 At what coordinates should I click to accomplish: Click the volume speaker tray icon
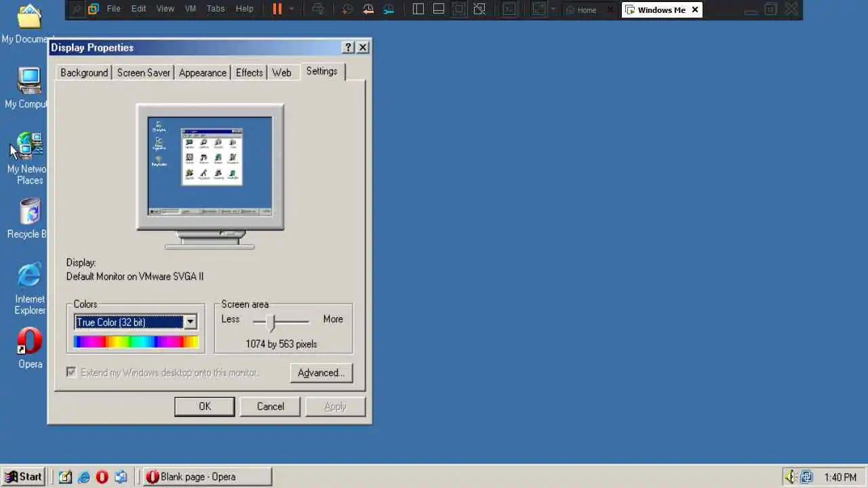790,477
